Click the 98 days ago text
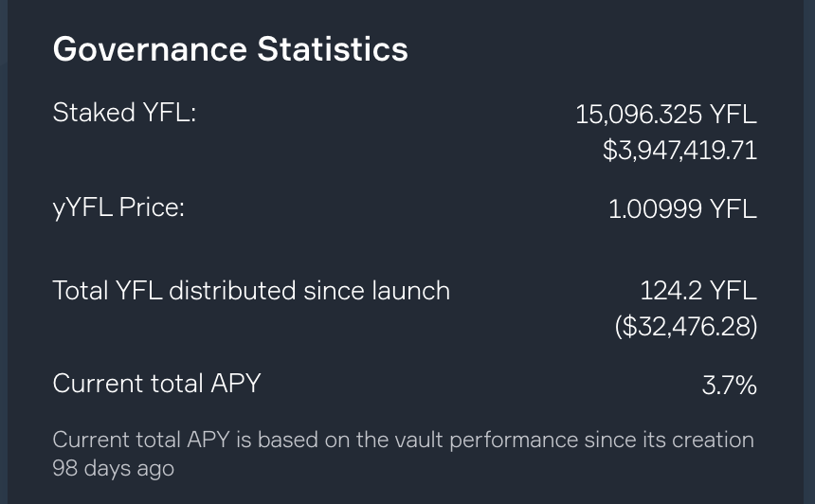The width and height of the screenshot is (815, 504). click(114, 469)
